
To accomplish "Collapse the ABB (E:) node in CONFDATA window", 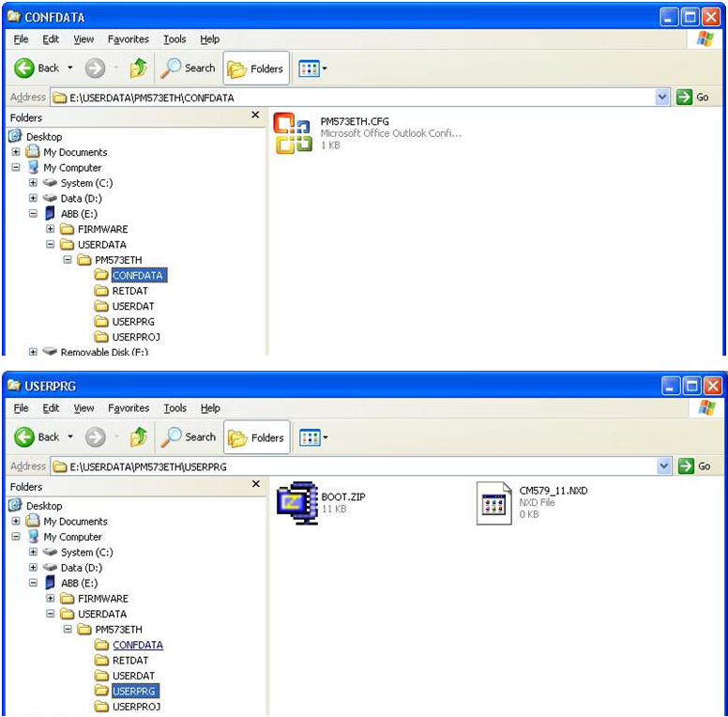I will tap(34, 214).
